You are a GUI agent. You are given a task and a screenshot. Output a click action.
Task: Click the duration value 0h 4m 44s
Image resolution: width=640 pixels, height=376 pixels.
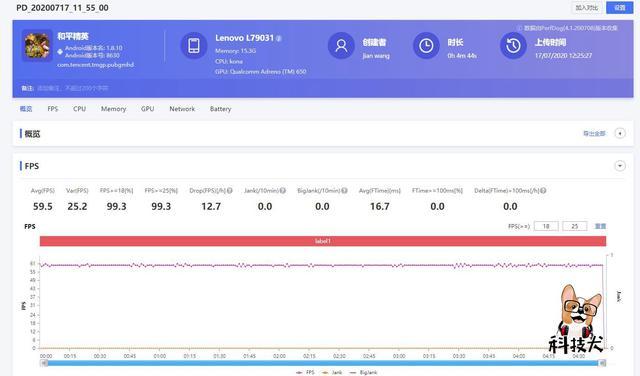tap(462, 56)
